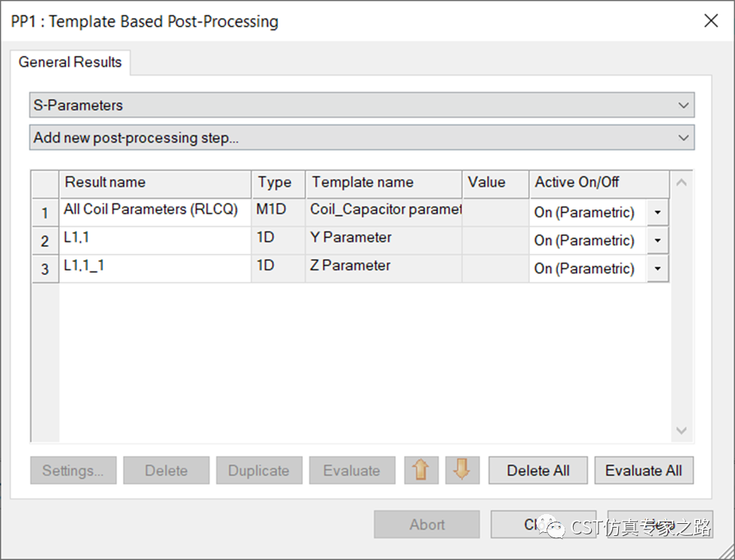The height and width of the screenshot is (560, 735).
Task: Expand the Add new post-processing step dropdown
Action: (x=362, y=138)
